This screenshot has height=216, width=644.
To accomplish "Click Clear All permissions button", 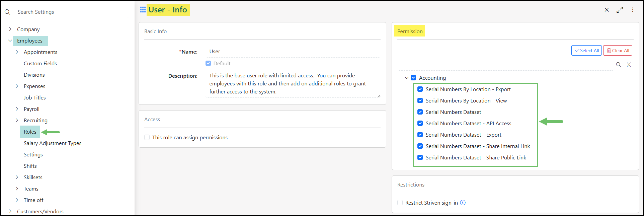I will [x=618, y=51].
